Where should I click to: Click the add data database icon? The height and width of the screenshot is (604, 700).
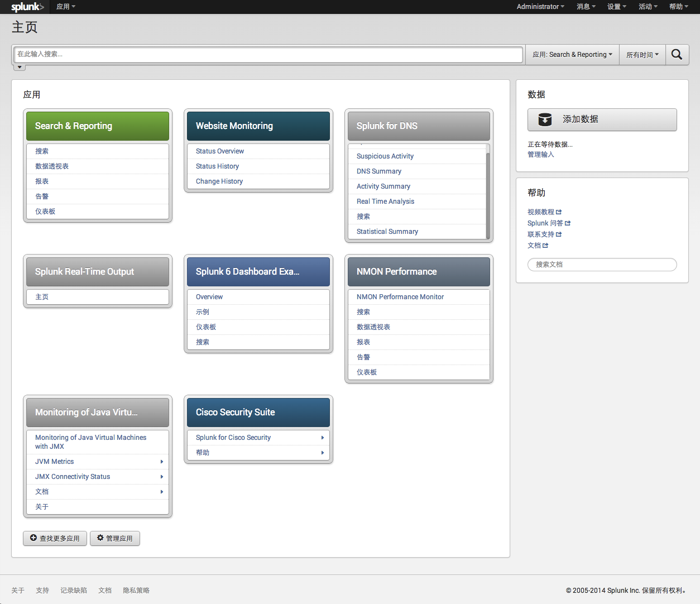click(545, 119)
